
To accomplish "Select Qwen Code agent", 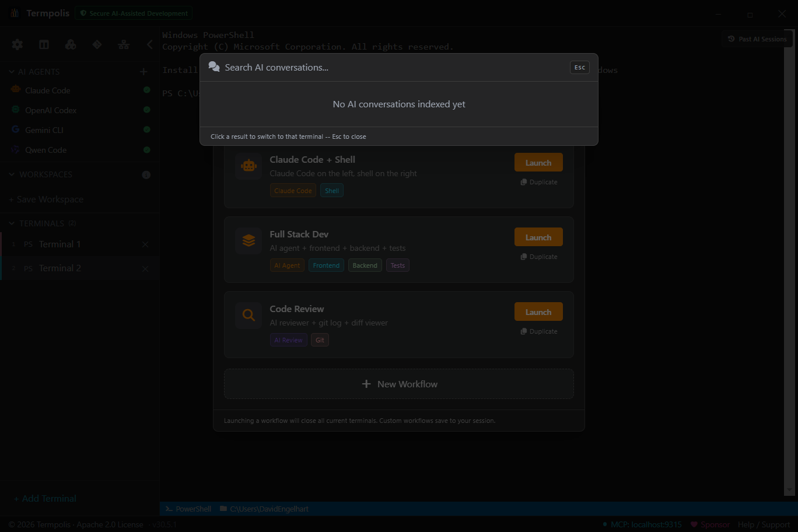I will point(45,150).
